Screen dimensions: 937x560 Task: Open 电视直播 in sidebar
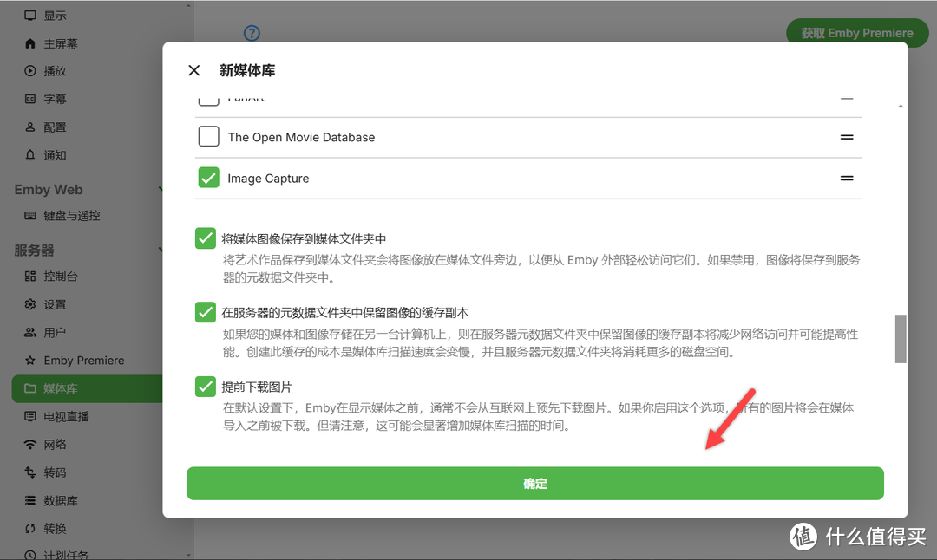(66, 417)
